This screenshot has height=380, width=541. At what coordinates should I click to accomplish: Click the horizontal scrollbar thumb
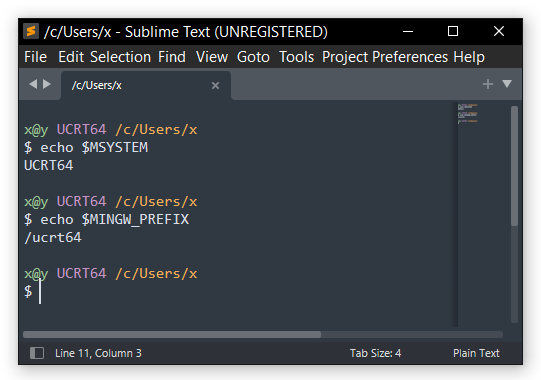[172, 334]
